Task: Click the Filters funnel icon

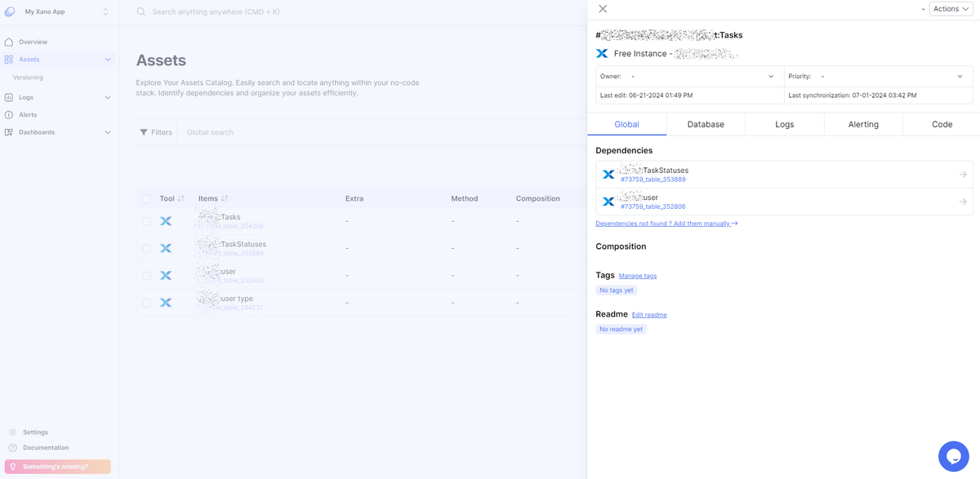Action: pos(144,132)
